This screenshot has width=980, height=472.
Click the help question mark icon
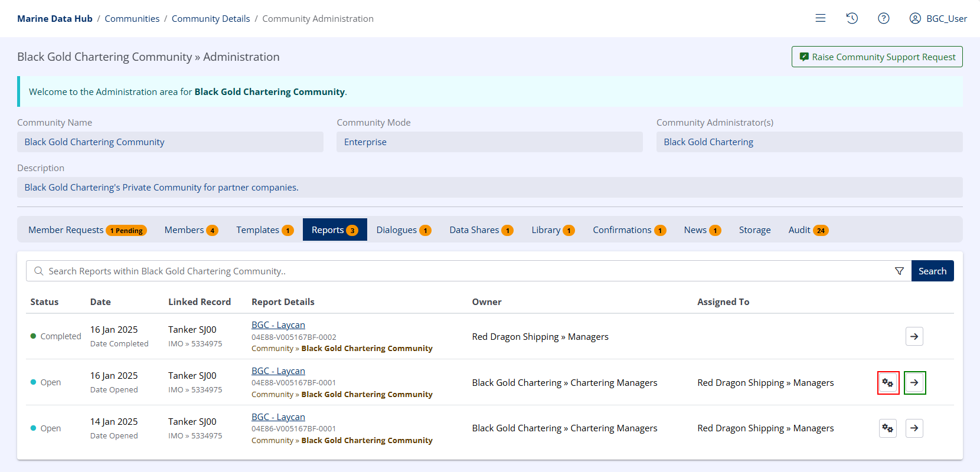(x=883, y=18)
